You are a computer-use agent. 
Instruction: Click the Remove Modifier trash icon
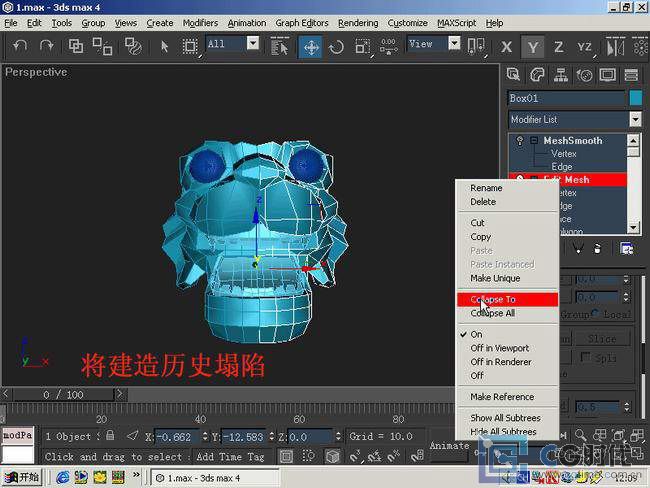[597, 248]
